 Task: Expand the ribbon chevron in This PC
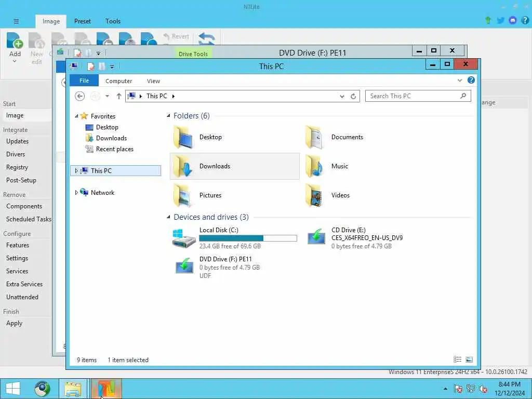[x=460, y=81]
